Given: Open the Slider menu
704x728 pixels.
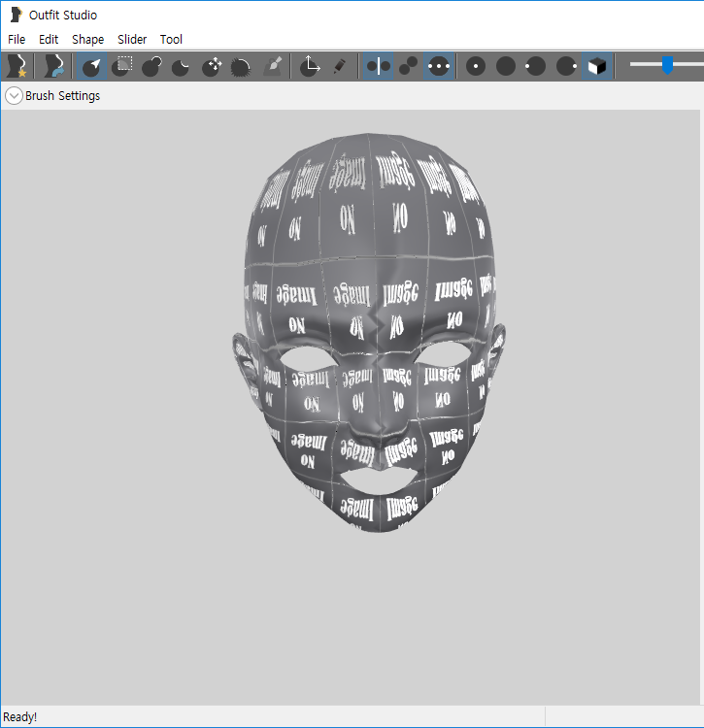Looking at the screenshot, I should [132, 40].
